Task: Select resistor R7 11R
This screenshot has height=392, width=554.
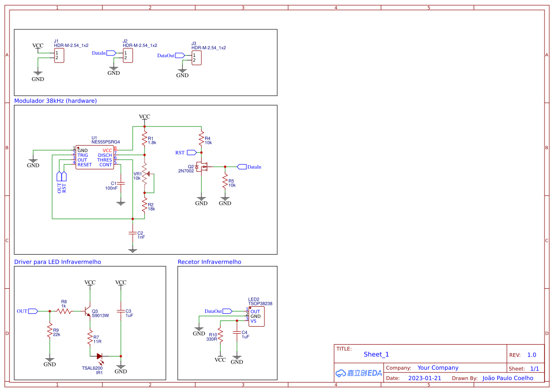Action: 90,339
